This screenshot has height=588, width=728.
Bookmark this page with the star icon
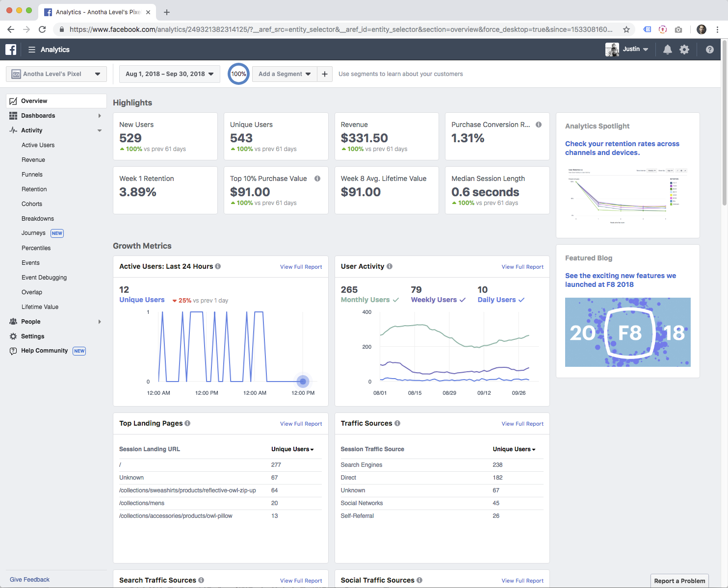tap(626, 29)
